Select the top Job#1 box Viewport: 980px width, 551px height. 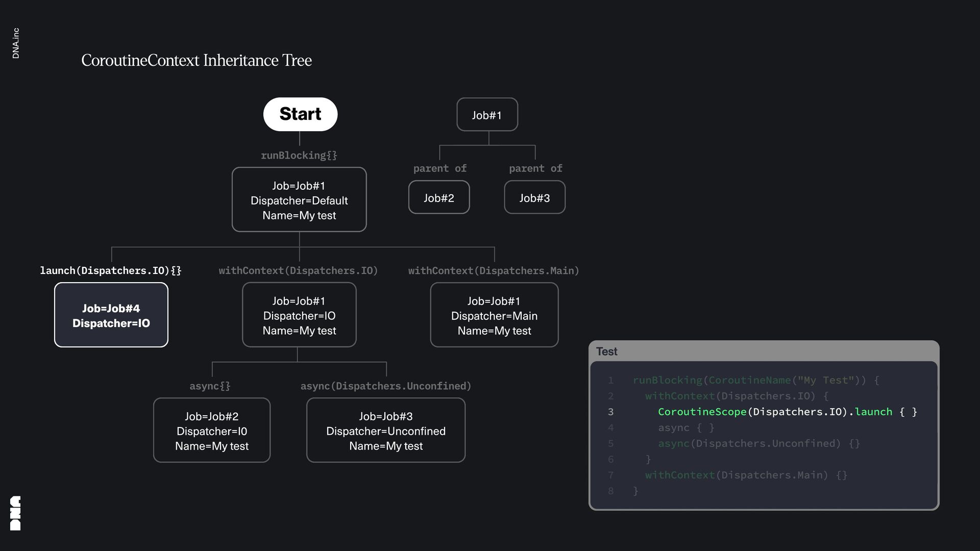[x=487, y=115]
